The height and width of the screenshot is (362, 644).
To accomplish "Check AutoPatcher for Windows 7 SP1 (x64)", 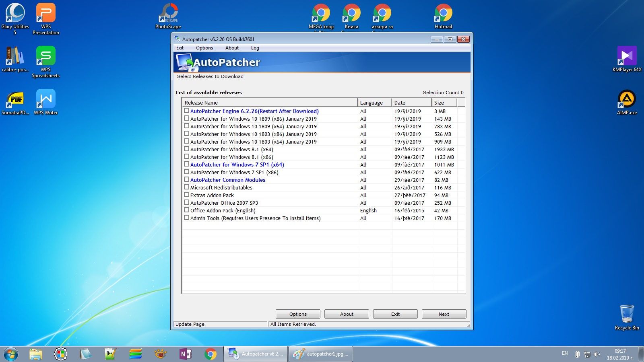I will pyautogui.click(x=186, y=164).
